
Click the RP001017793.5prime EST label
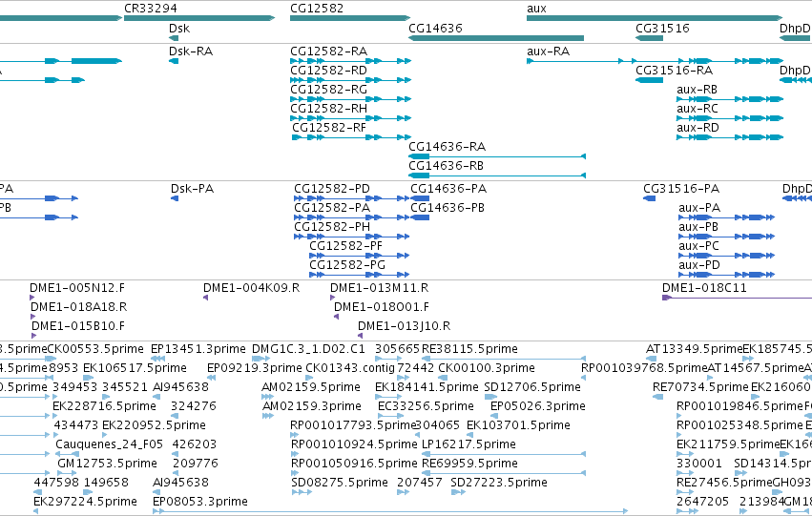(x=354, y=426)
